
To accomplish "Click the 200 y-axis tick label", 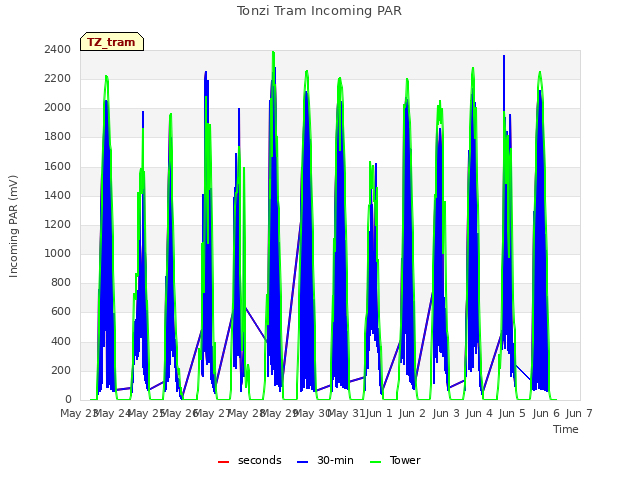I will (x=61, y=371).
